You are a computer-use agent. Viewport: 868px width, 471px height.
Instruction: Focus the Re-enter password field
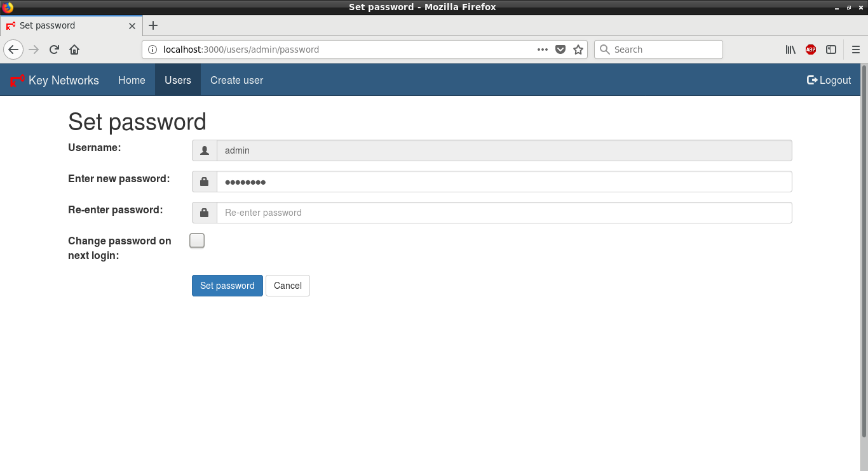[x=504, y=213]
